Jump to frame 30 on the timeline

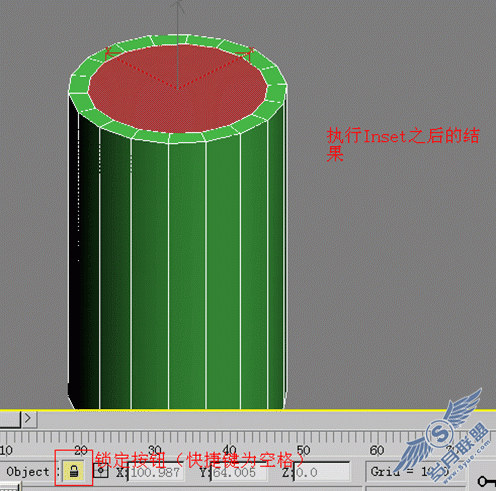tap(155, 450)
